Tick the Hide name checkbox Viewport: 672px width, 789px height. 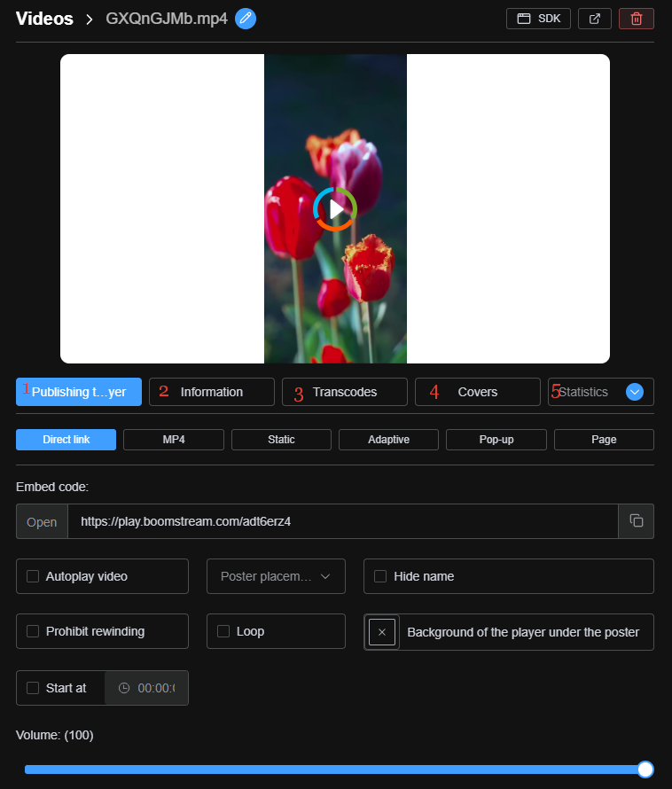380,576
